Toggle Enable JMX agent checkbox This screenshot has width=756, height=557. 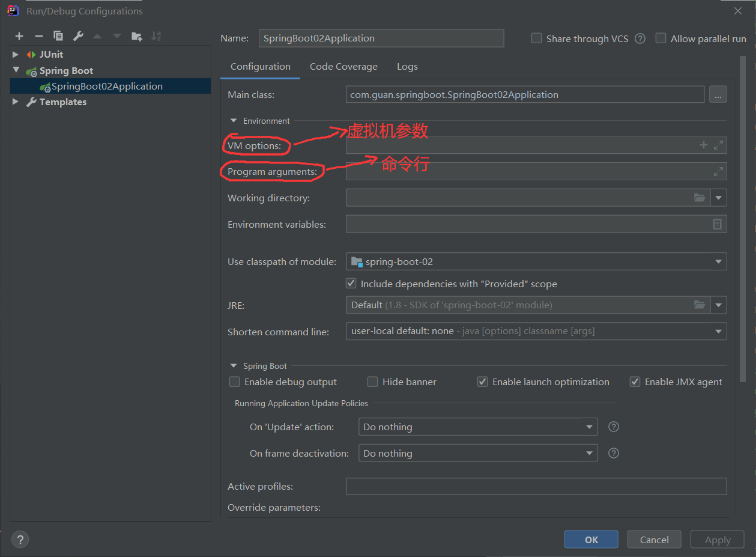point(635,382)
